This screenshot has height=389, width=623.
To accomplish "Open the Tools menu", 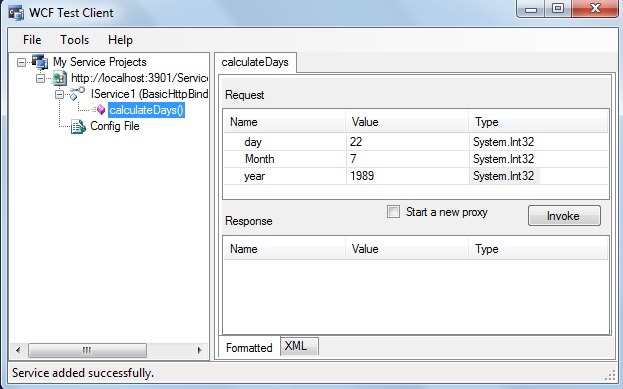I will (x=74, y=40).
